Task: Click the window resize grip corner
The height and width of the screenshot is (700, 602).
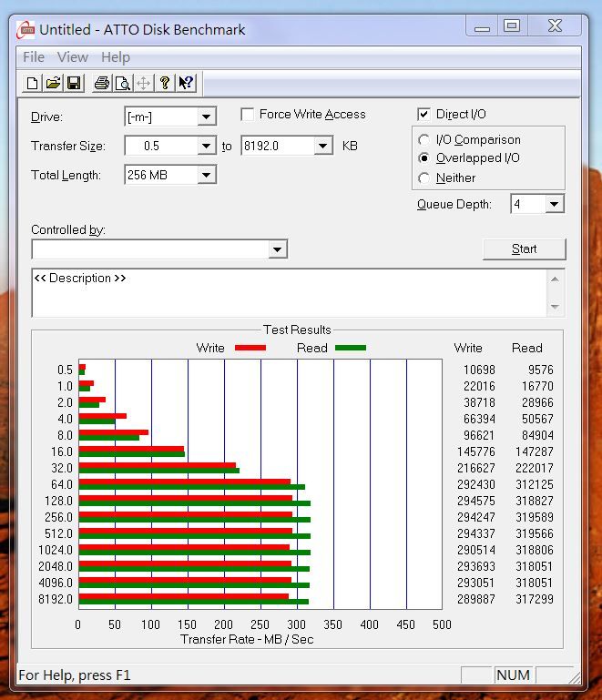Action: (x=575, y=677)
